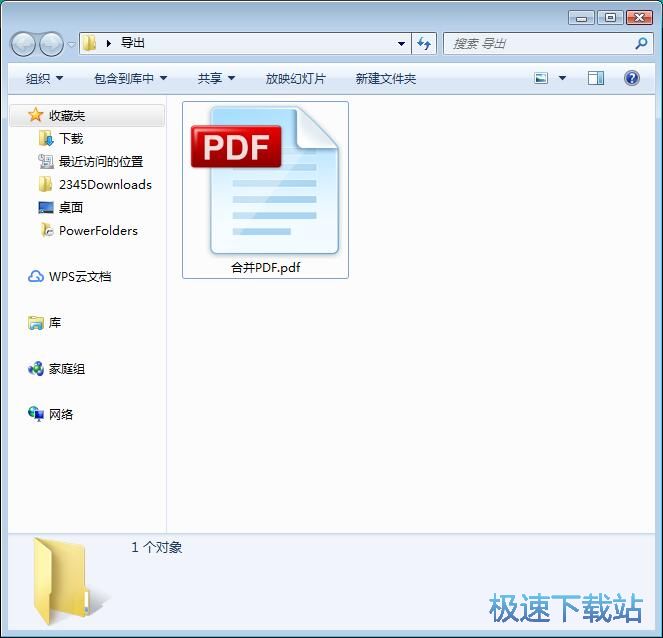Open the 组织 menu
This screenshot has height=638, width=663.
point(44,78)
